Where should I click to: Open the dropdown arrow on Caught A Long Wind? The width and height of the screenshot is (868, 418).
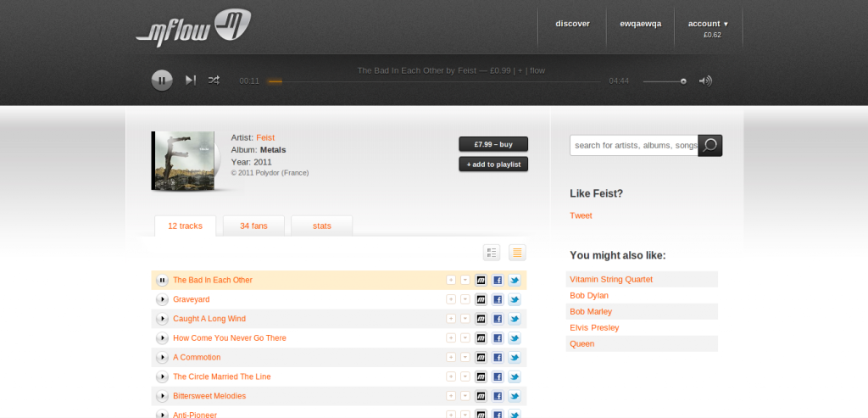[465, 319]
